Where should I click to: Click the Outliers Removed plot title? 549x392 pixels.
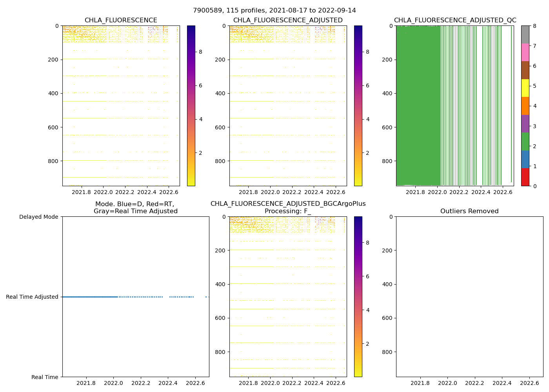coord(469,211)
